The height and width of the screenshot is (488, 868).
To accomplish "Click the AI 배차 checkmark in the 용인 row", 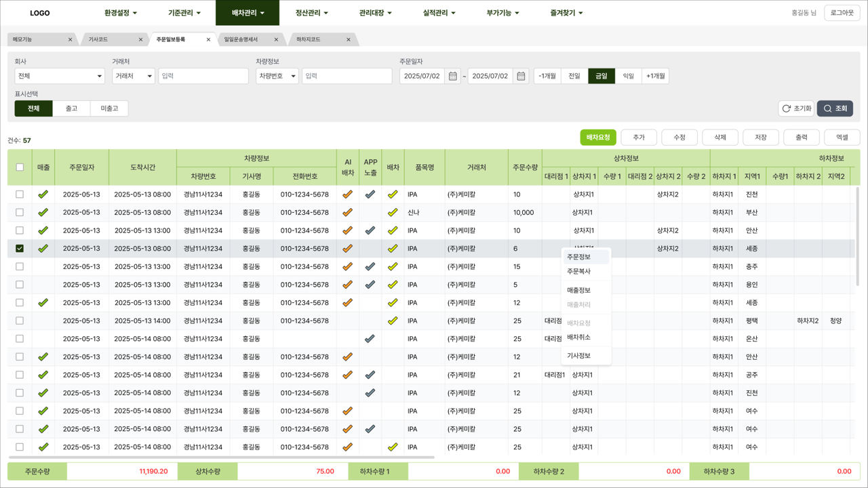I will pyautogui.click(x=347, y=285).
